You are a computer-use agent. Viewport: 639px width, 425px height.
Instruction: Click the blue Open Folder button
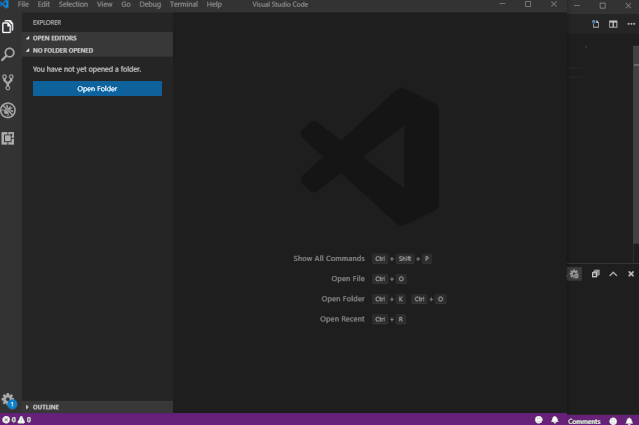[97, 88]
